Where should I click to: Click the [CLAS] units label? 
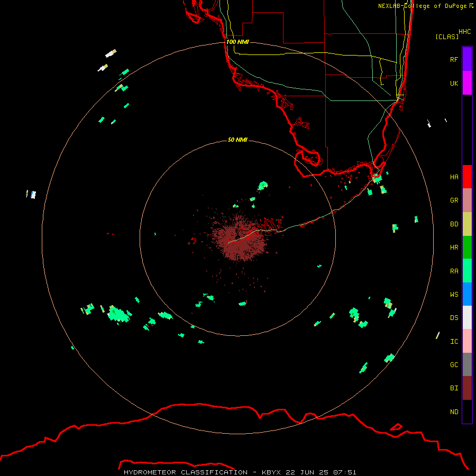447,36
